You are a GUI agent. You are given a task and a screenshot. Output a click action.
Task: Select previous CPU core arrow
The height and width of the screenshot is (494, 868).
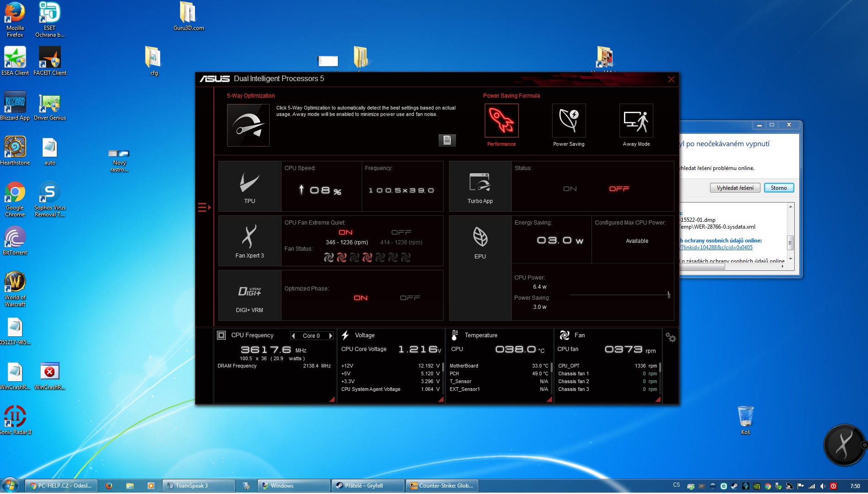(x=293, y=336)
